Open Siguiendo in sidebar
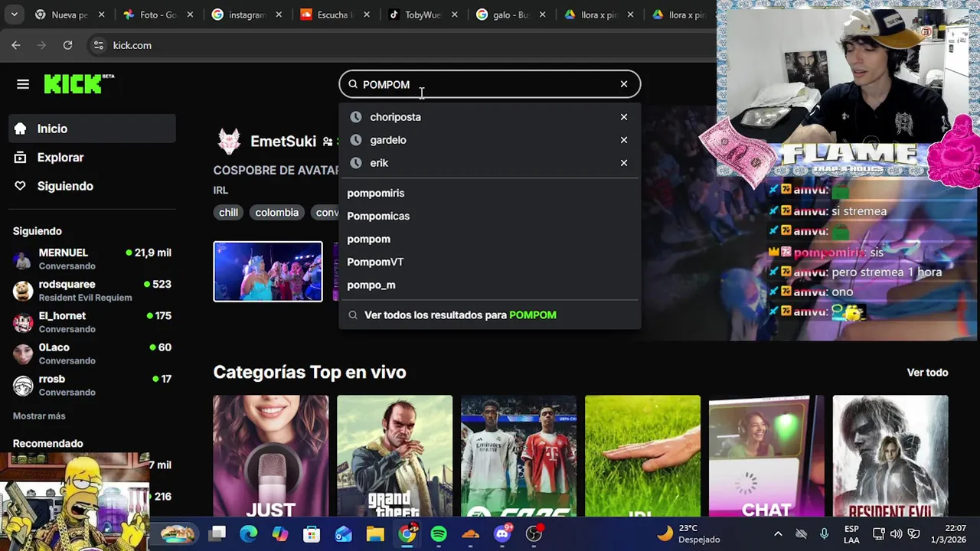This screenshot has height=551, width=980. tap(92, 186)
